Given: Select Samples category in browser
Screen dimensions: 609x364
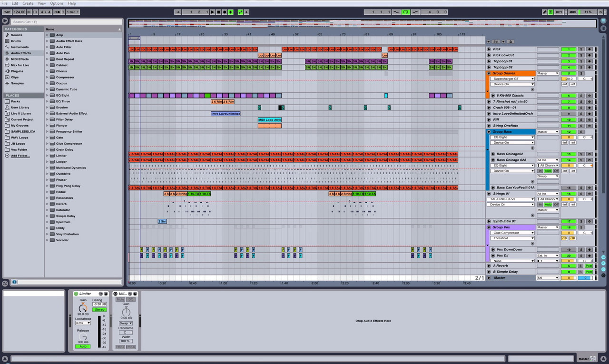Looking at the screenshot, I should [18, 83].
